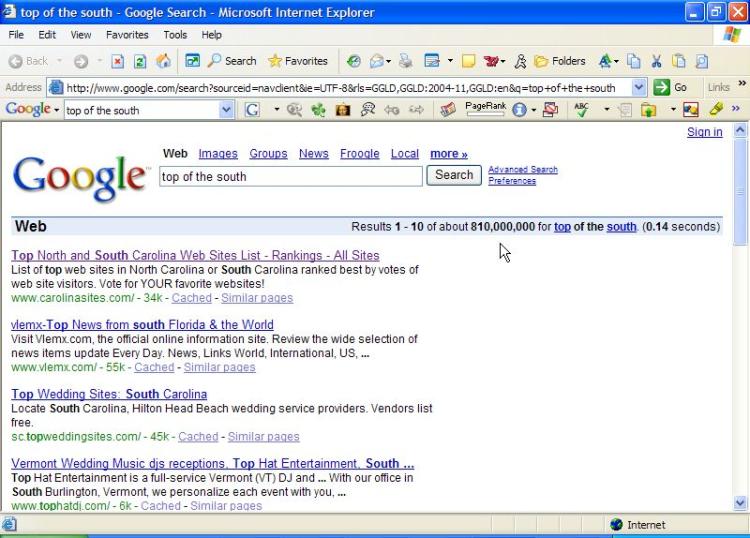Click the scissors Cut icon
The image size is (750, 538).
coord(656,61)
